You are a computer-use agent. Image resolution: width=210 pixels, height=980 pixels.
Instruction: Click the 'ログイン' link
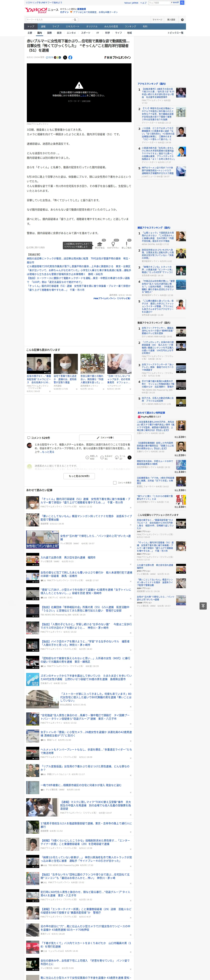pos(64,12)
